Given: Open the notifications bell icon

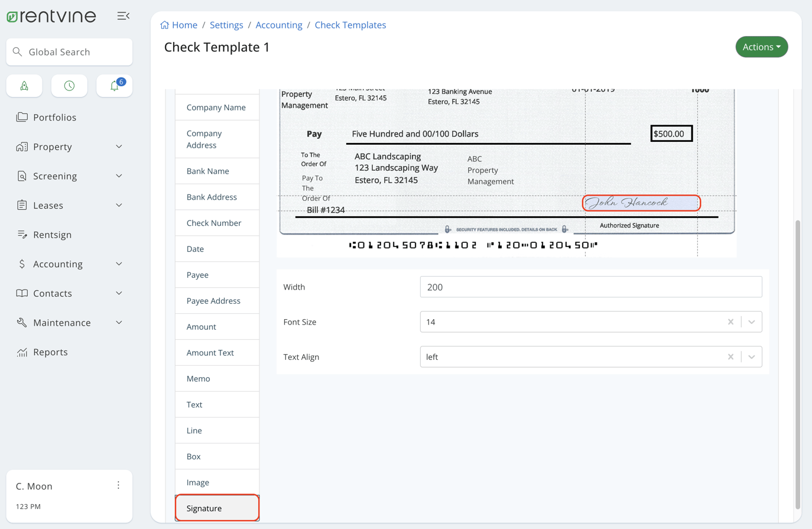Looking at the screenshot, I should [115, 86].
